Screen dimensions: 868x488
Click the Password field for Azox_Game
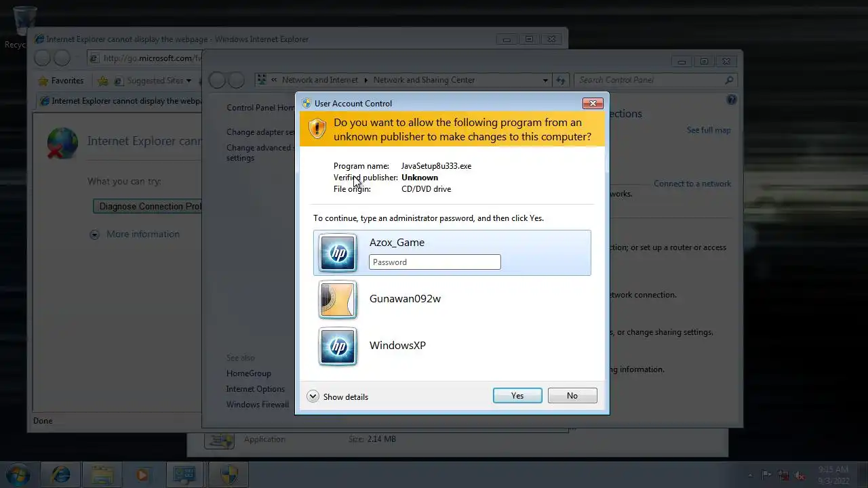coord(435,262)
